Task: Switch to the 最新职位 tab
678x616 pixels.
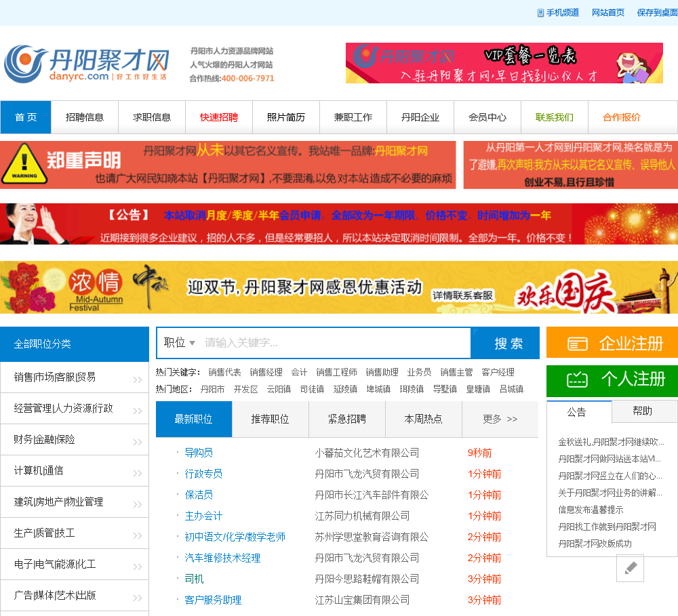Action: pyautogui.click(x=194, y=419)
